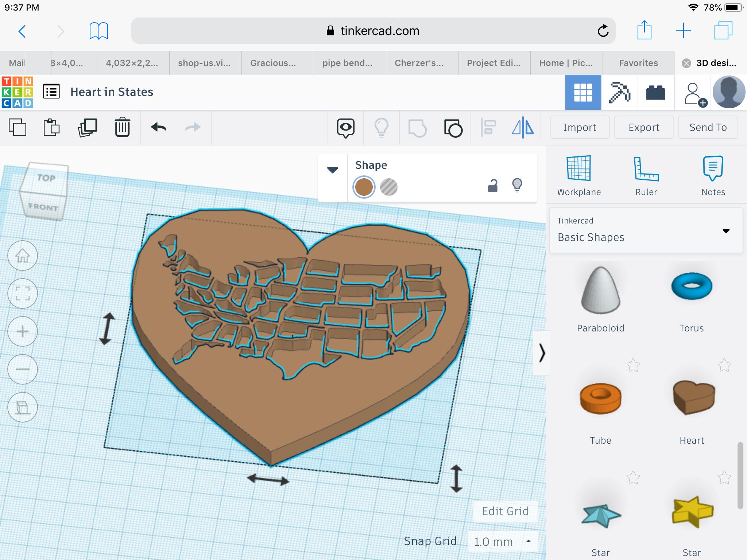Image resolution: width=747 pixels, height=560 pixels.
Task: Click the Duplicate and repeat icon
Action: tap(88, 128)
